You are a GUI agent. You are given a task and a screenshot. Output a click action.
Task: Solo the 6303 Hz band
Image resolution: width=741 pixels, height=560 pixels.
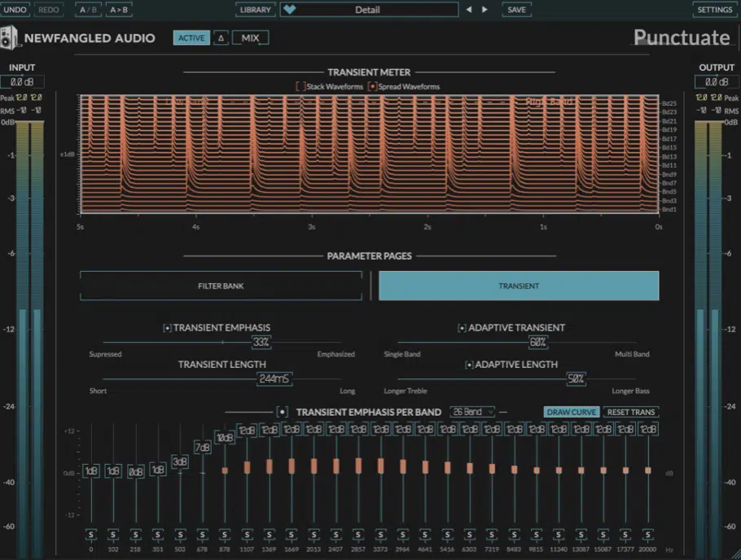coord(469,535)
